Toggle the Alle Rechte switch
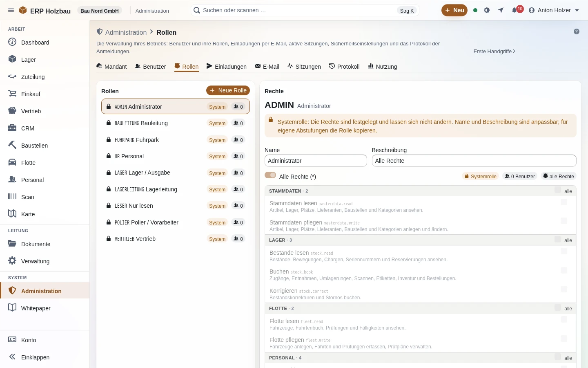This screenshot has height=368, width=588. pos(270,175)
